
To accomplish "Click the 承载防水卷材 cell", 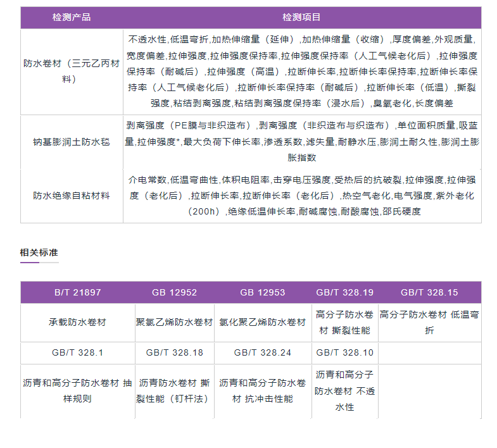I will point(77,322).
